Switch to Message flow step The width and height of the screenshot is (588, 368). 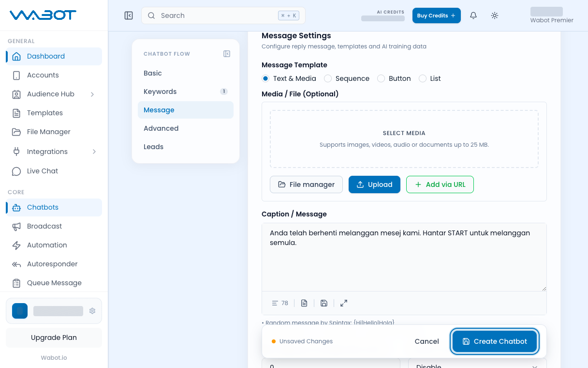186,110
